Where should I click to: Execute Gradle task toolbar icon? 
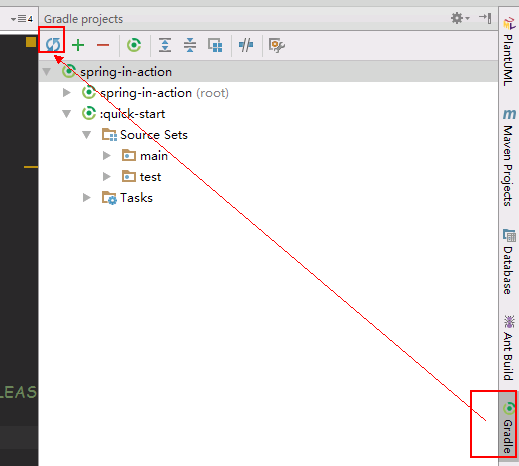click(134, 45)
